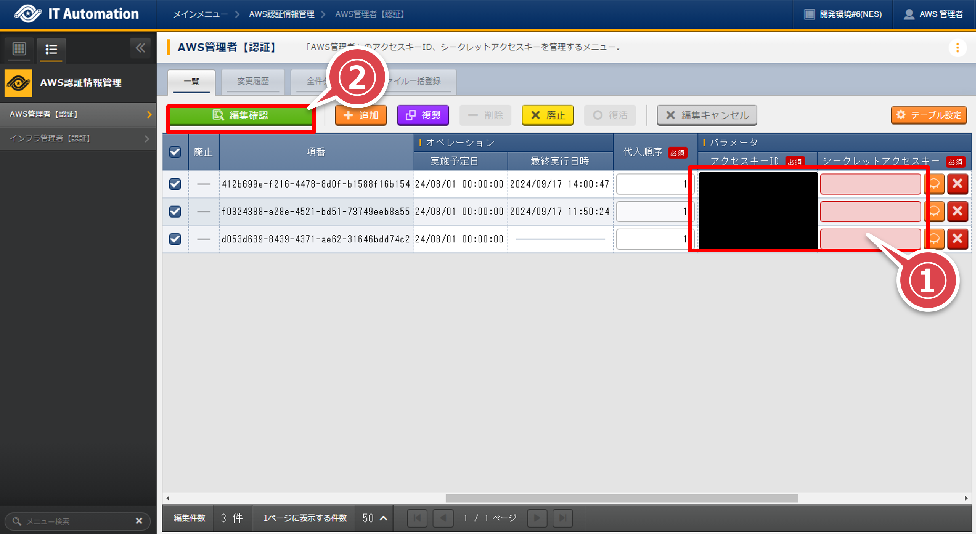Image resolution: width=980 pixels, height=534 pixels.
Task: Uncheck the row starting with 412b699e
Action: pyautogui.click(x=175, y=184)
